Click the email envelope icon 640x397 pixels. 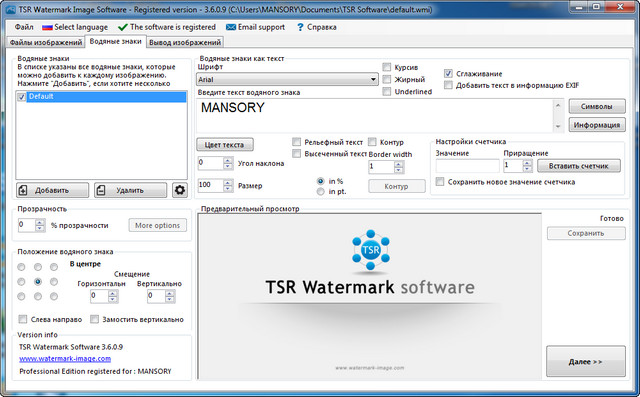231,27
